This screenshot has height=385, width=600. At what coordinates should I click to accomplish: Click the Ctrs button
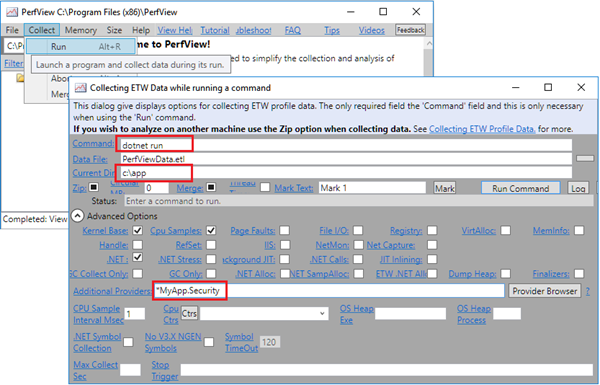point(189,313)
